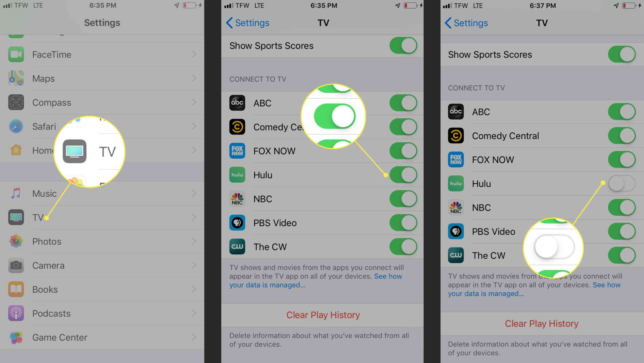644x363 pixels.
Task: Tap the CW icon in Connect to TV
Action: click(x=457, y=255)
